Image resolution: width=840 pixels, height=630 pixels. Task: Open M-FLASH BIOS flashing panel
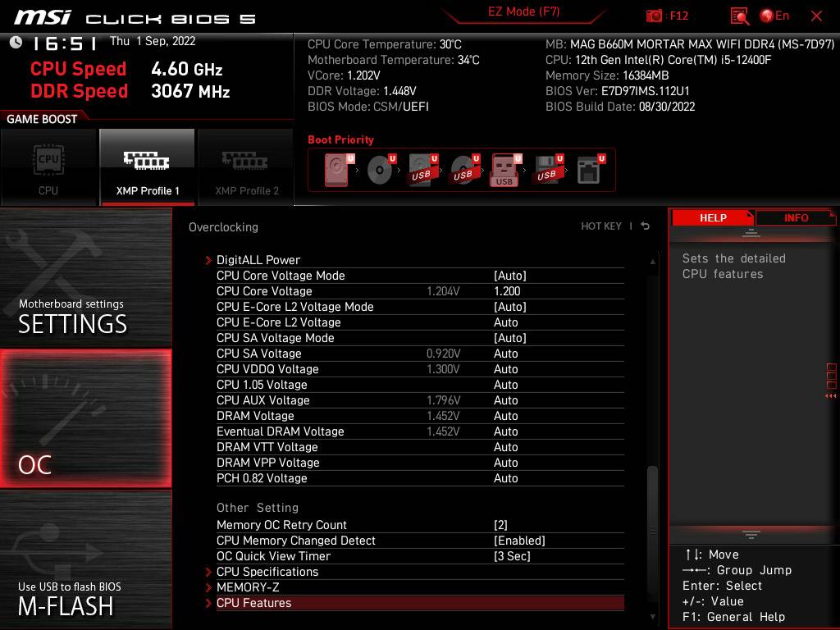coord(85,559)
